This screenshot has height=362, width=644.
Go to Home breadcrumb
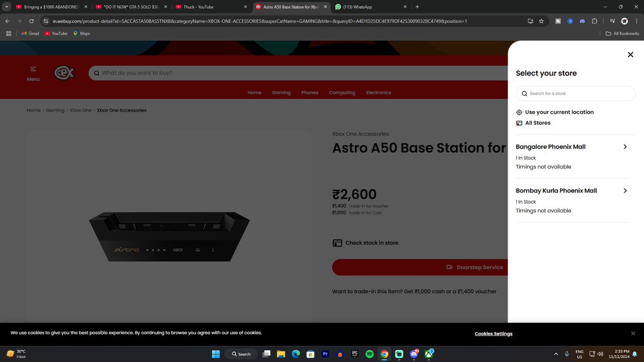point(34,110)
